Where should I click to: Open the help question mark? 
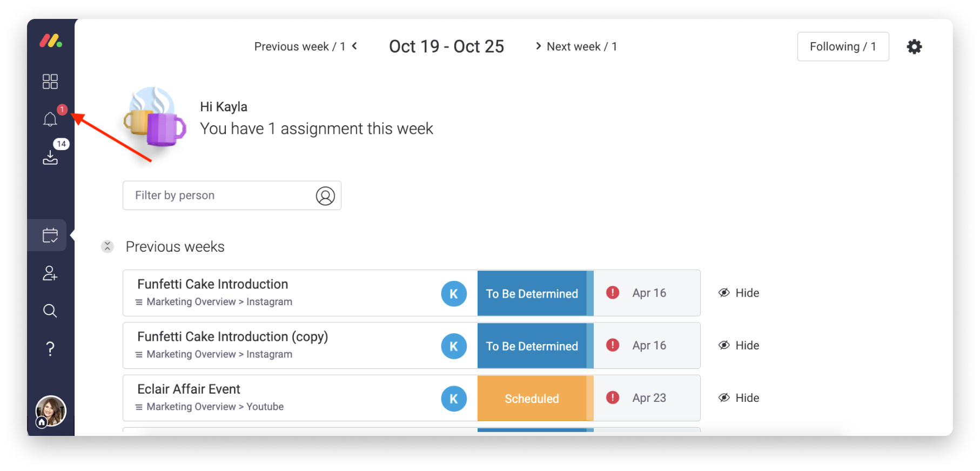pos(50,348)
